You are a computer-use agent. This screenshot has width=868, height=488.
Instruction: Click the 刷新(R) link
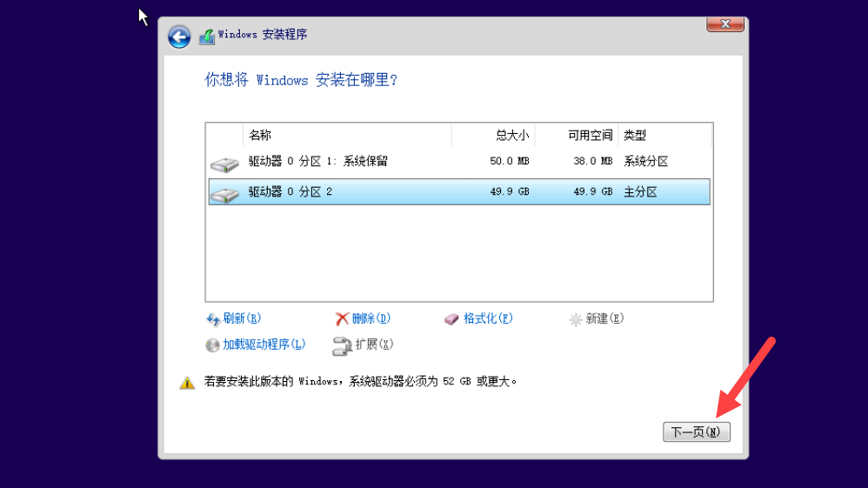point(242,318)
